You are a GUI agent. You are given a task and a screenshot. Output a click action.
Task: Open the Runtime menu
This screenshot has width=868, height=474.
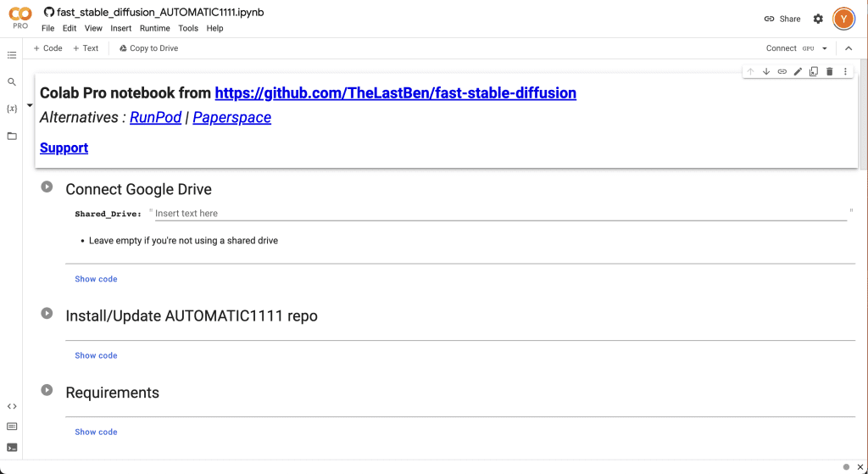pos(155,28)
